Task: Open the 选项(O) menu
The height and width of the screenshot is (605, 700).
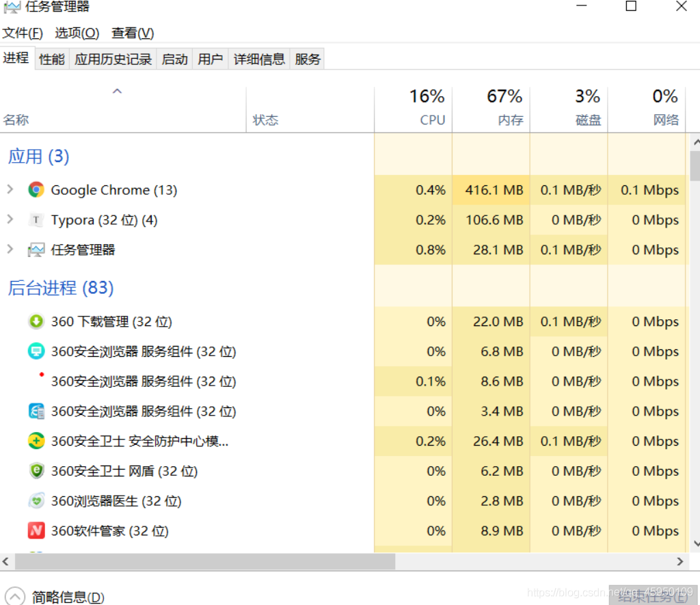Action: [77, 33]
